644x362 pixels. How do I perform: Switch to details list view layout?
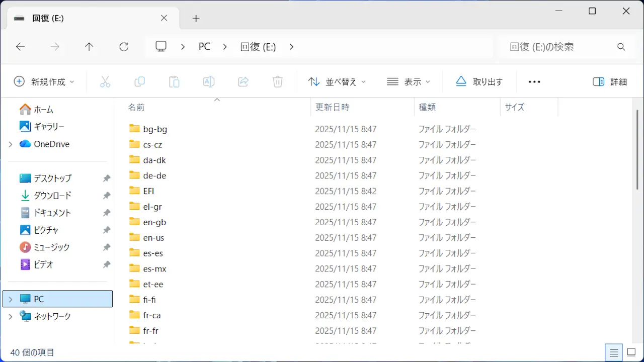pyautogui.click(x=614, y=352)
